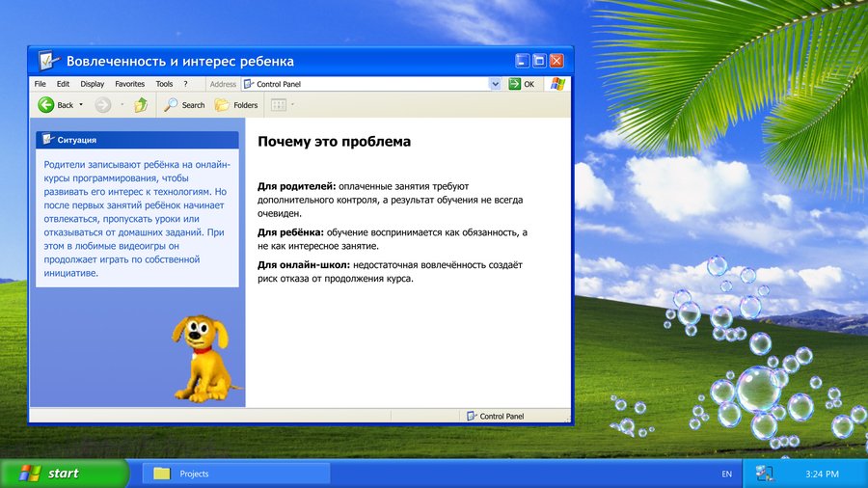Click the Ситуация paragraph beginning Родители записывают

coord(137,219)
